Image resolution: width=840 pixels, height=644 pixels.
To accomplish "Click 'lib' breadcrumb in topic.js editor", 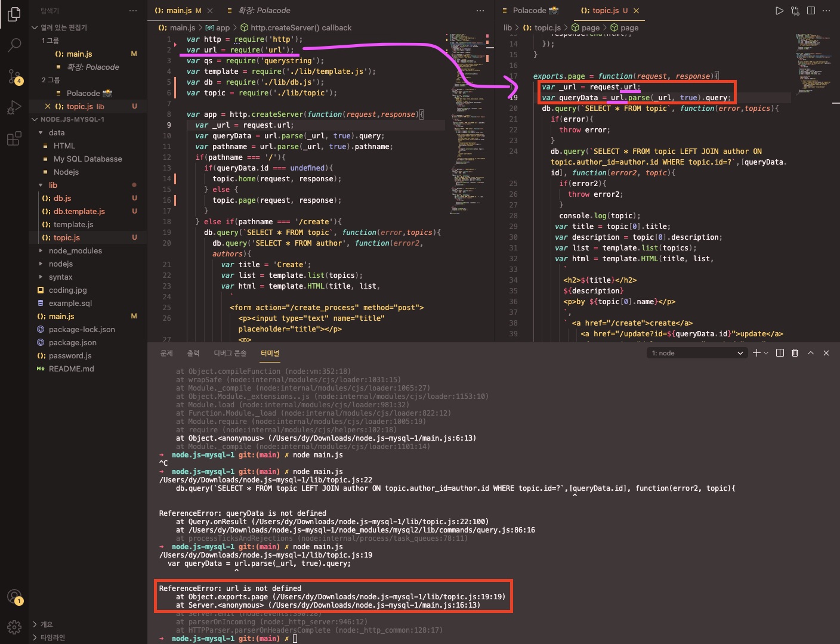I will coord(508,27).
